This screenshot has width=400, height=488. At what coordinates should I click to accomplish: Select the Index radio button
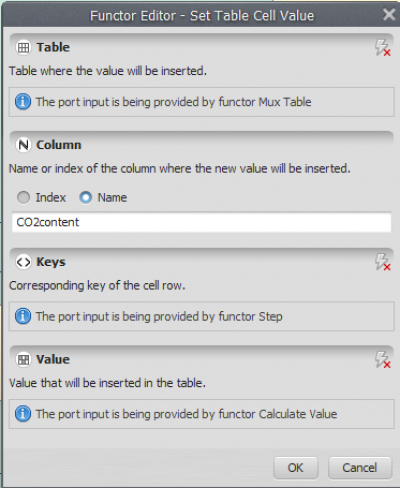click(23, 197)
